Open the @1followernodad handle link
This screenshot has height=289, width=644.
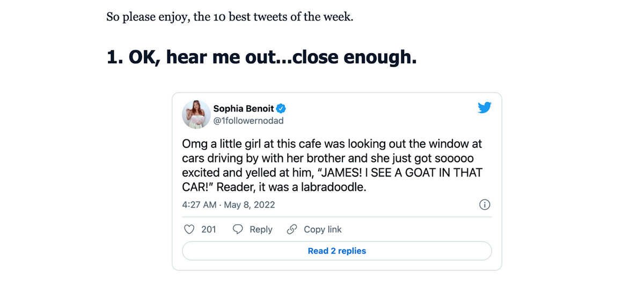coord(248,121)
